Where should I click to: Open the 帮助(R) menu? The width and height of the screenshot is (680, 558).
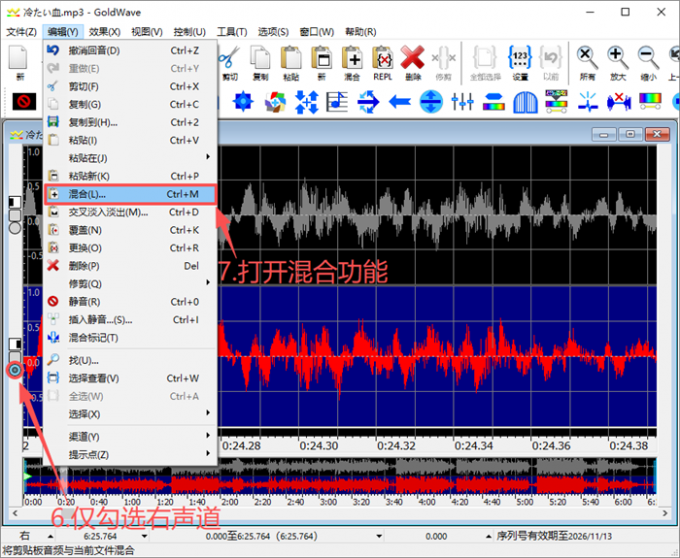click(360, 32)
